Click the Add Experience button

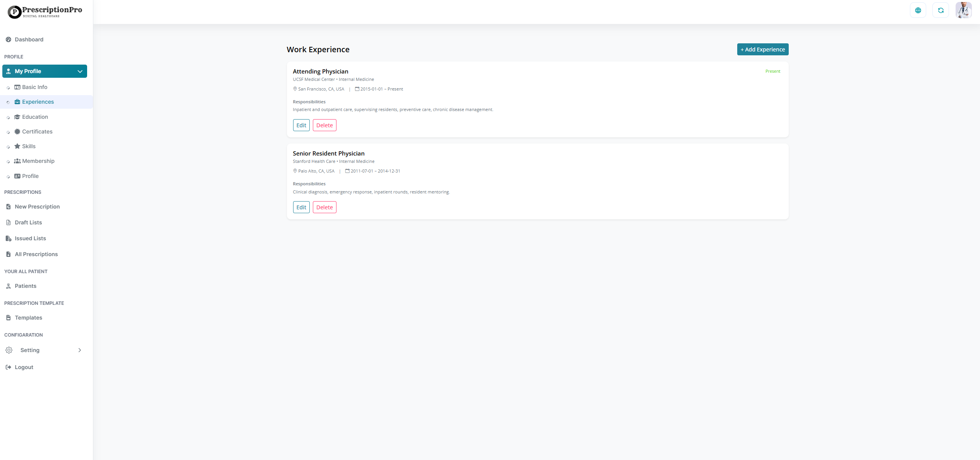coord(762,50)
